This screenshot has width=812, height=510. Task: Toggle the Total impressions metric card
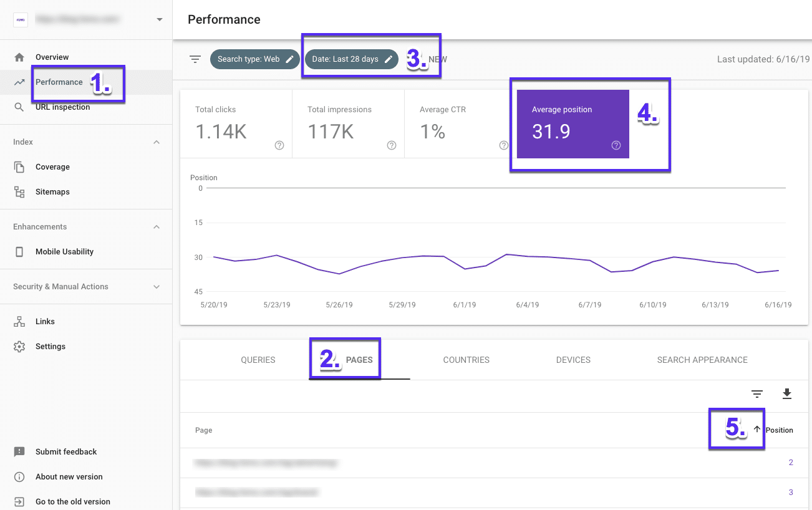(347, 123)
